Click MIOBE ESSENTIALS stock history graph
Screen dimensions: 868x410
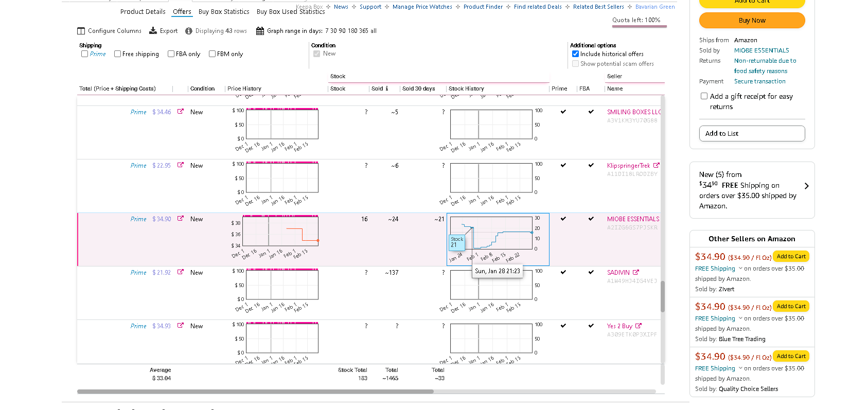(491, 233)
